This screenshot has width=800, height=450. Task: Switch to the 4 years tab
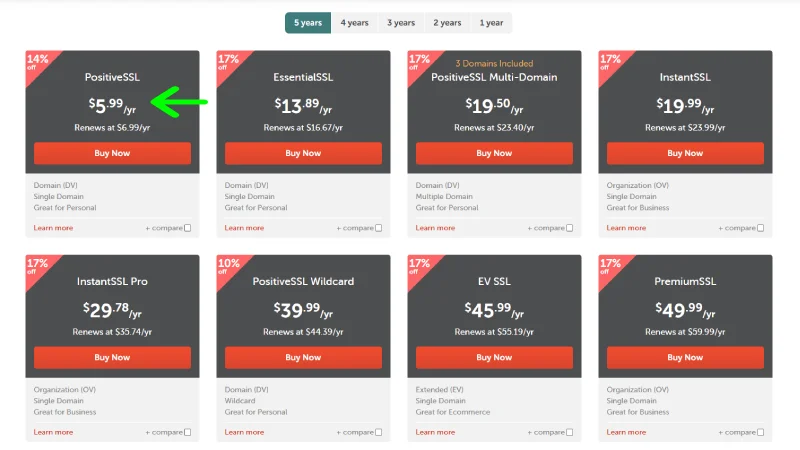355,23
